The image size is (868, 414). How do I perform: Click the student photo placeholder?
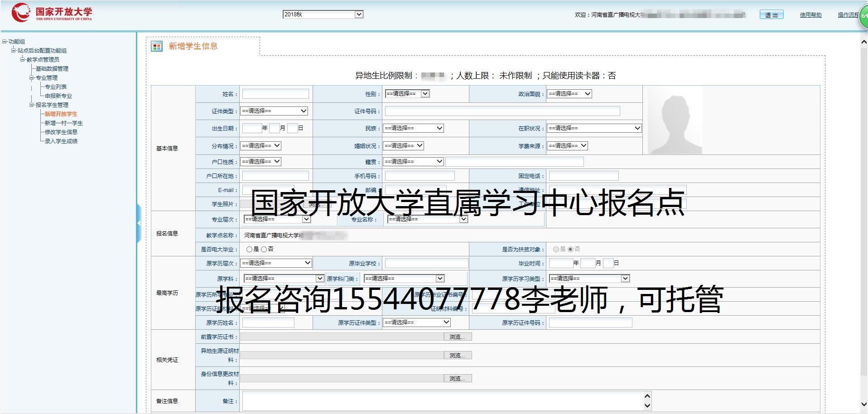tap(675, 120)
